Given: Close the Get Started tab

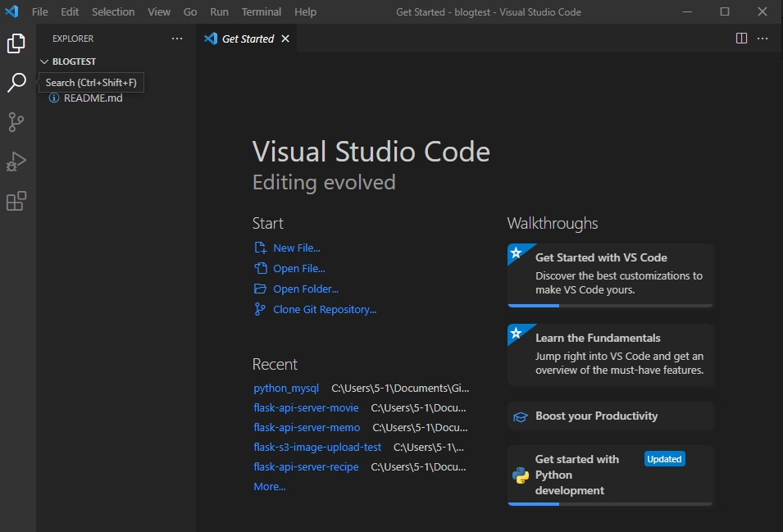Looking at the screenshot, I should click(x=285, y=39).
